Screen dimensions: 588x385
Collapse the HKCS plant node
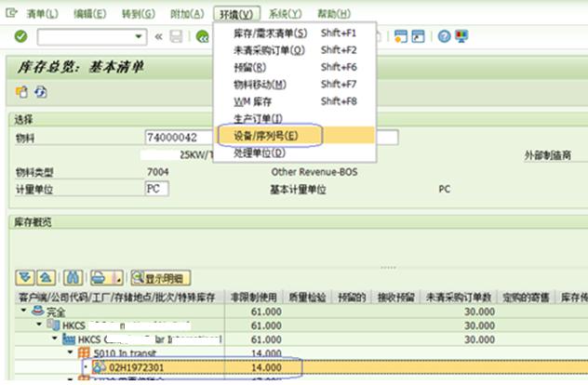click(55, 339)
